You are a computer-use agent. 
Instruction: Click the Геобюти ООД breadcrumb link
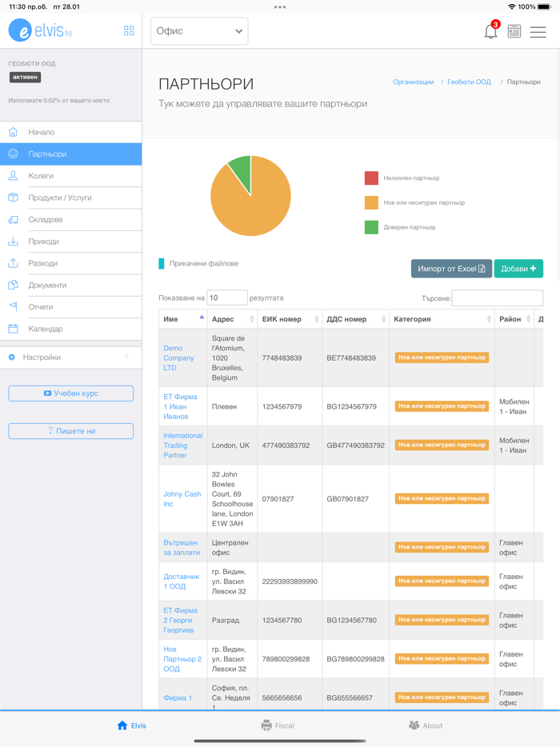(469, 82)
